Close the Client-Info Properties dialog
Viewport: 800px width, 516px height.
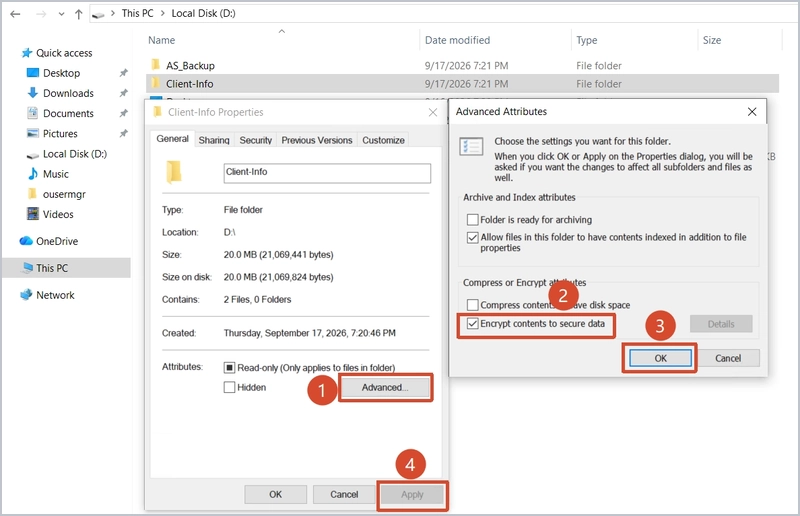pos(433,112)
